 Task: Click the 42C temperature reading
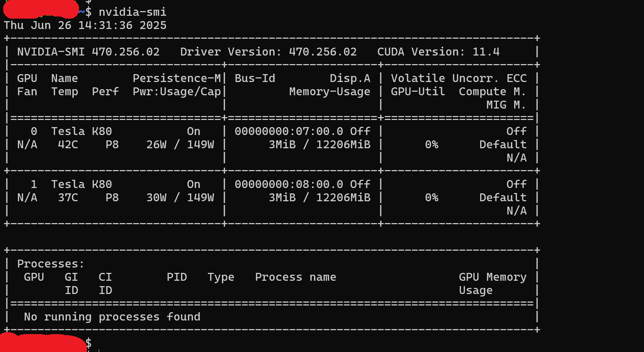(68, 145)
